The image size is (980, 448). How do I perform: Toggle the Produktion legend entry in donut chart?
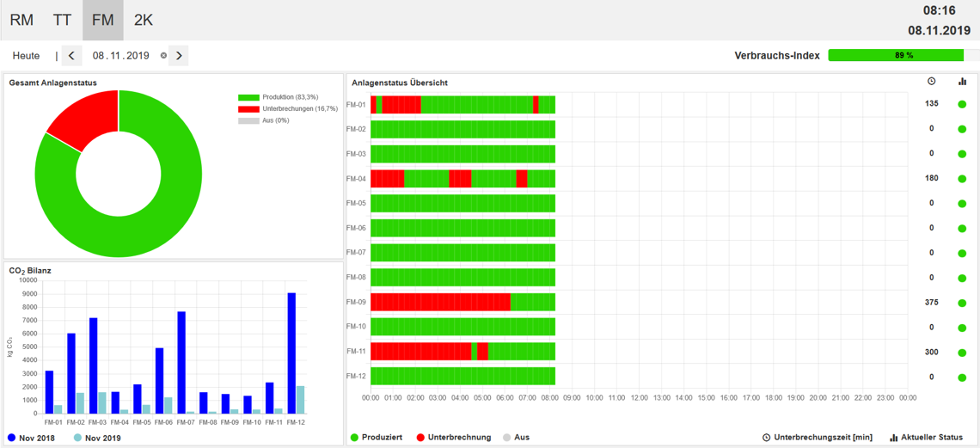277,98
